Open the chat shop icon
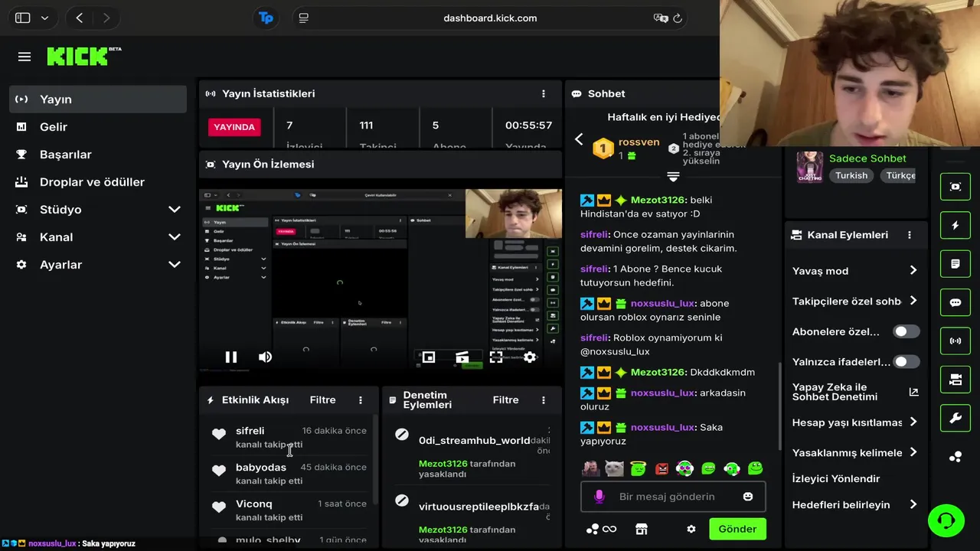 [642, 529]
